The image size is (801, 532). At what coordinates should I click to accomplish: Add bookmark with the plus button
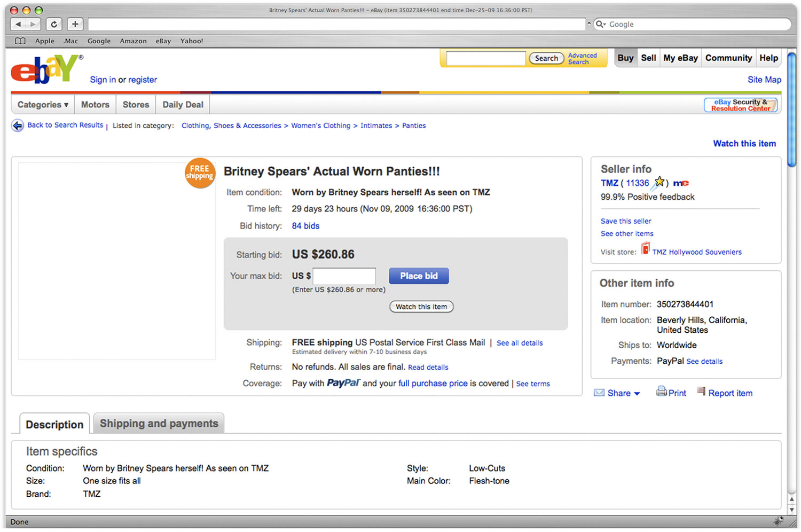click(x=75, y=24)
